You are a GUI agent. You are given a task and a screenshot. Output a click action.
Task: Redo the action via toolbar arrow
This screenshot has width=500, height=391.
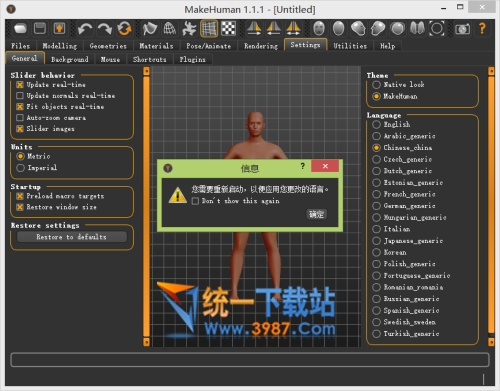105,29
